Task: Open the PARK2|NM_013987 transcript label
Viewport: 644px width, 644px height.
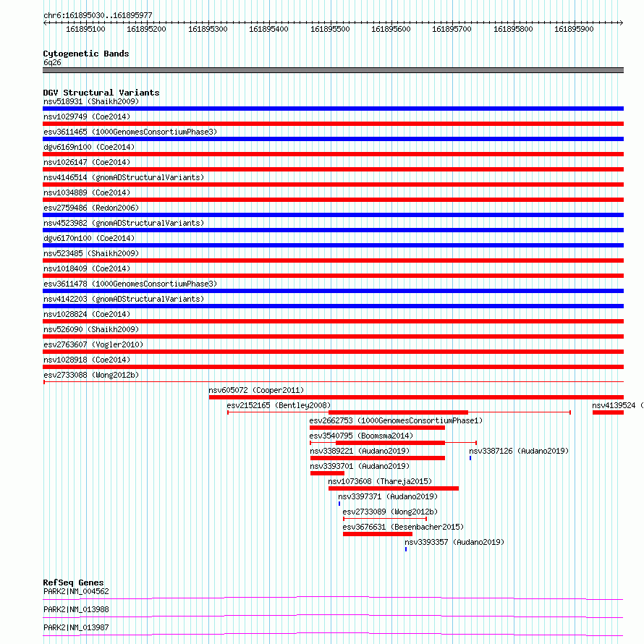Action: coord(77,627)
